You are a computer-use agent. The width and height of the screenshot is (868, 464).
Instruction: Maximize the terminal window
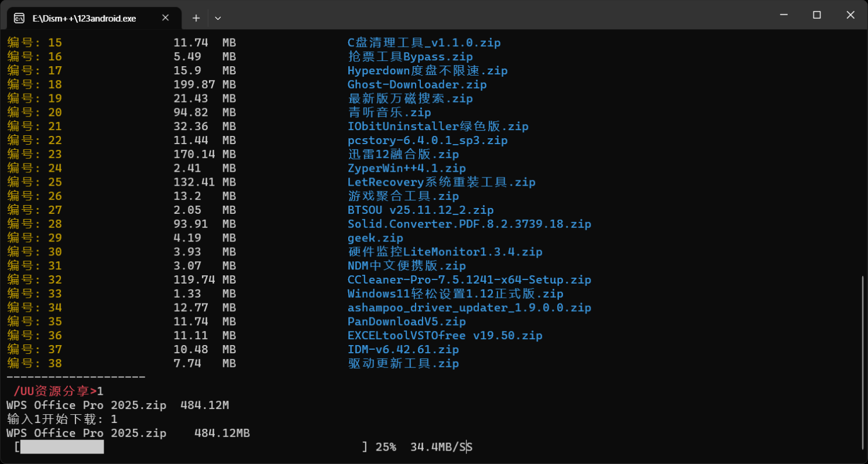(x=817, y=15)
